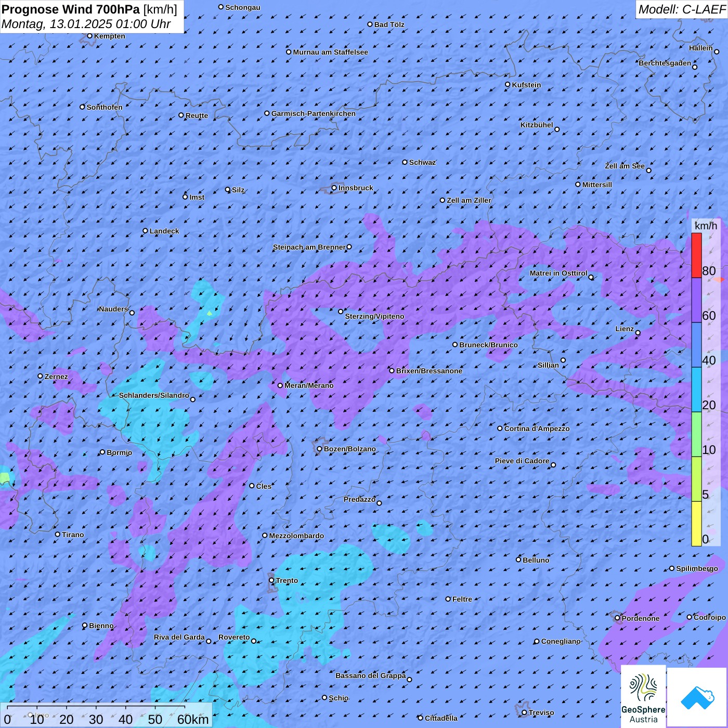The image size is (728, 728).
Task: Click the Sillian location label
Action: (x=548, y=365)
